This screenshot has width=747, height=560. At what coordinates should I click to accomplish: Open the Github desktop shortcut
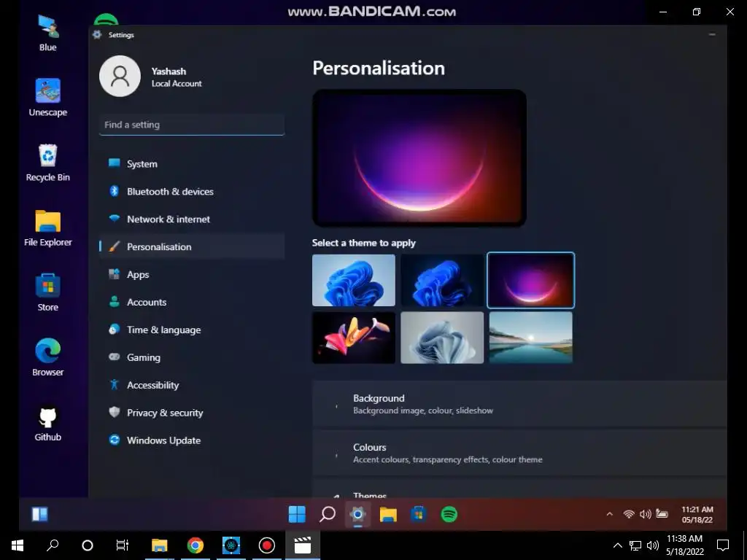coord(47,423)
